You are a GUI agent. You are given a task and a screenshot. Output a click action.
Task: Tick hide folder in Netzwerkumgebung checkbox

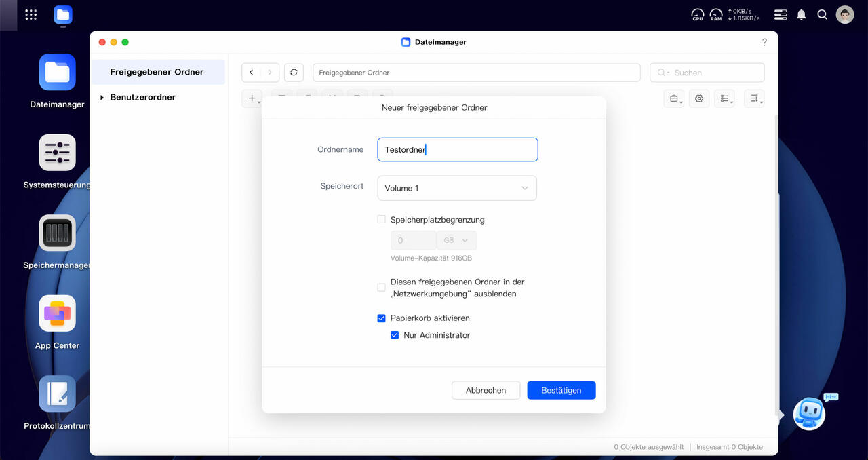[x=381, y=288]
